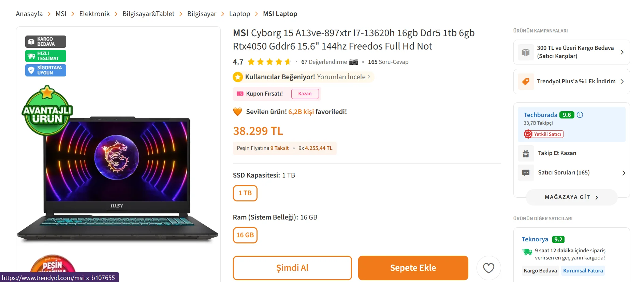The width and height of the screenshot is (644, 282).
Task: Open the MSI laptop product image
Action: pyautogui.click(x=118, y=179)
